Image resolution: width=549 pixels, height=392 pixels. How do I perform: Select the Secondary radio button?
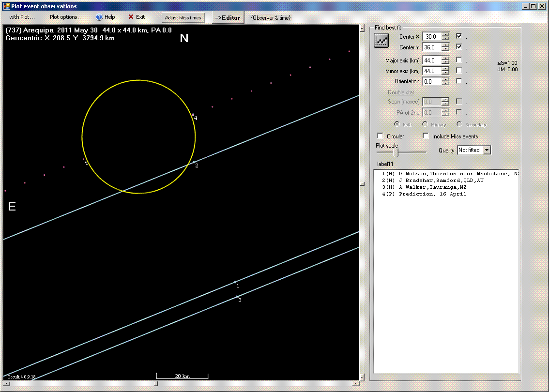pos(459,124)
